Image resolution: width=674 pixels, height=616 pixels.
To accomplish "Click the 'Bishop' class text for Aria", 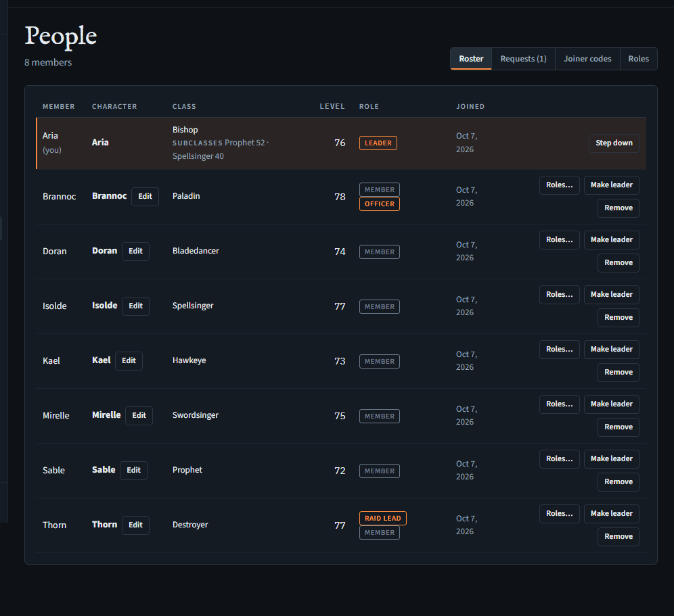I will (x=185, y=130).
